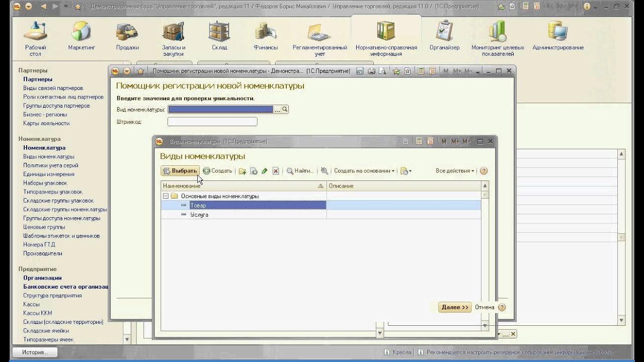644x362 pixels.
Task: Click the Создать button in Виды номенклатуры
Action: point(217,171)
